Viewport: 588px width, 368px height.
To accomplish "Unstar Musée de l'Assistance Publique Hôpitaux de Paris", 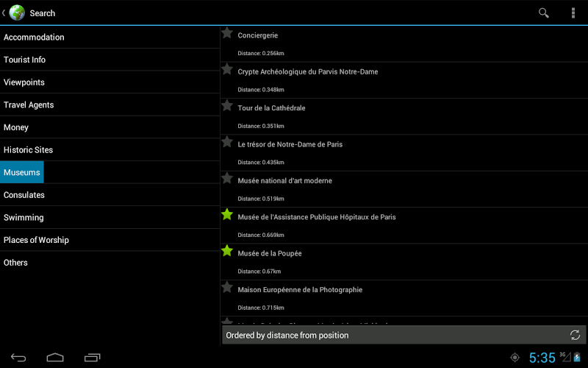I will [x=227, y=214].
